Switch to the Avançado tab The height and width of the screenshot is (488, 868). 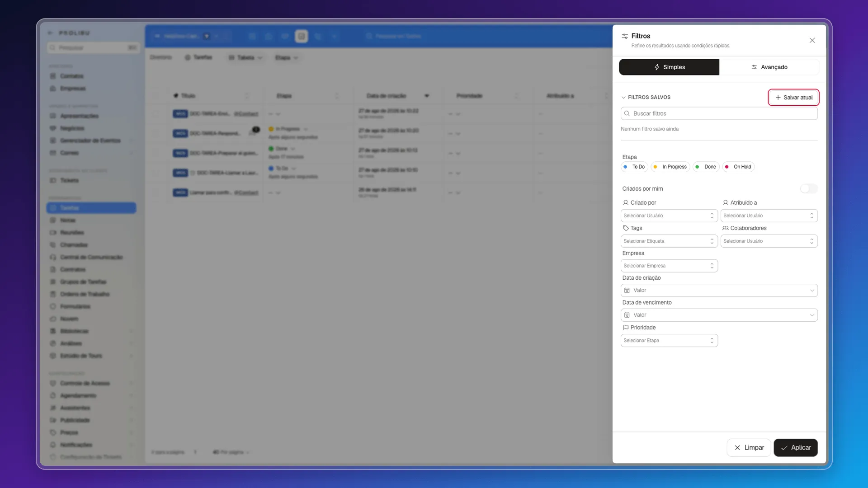(x=769, y=67)
